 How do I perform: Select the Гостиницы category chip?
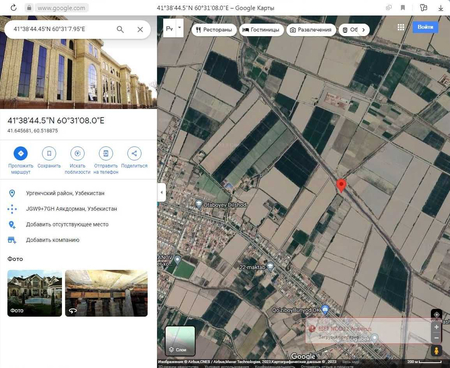pyautogui.click(x=262, y=30)
